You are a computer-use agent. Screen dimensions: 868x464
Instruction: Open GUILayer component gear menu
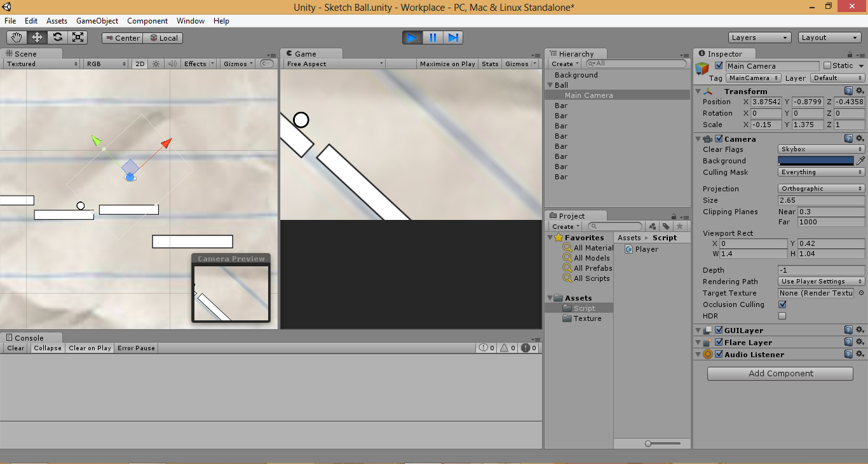coord(860,330)
